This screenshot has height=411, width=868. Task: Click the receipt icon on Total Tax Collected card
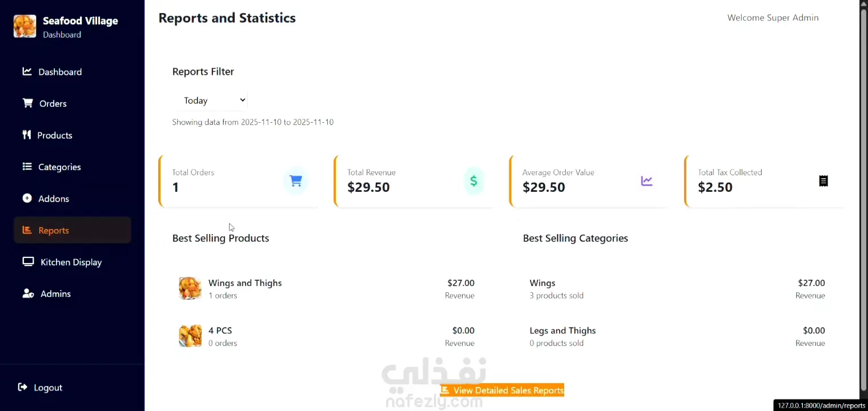click(823, 181)
